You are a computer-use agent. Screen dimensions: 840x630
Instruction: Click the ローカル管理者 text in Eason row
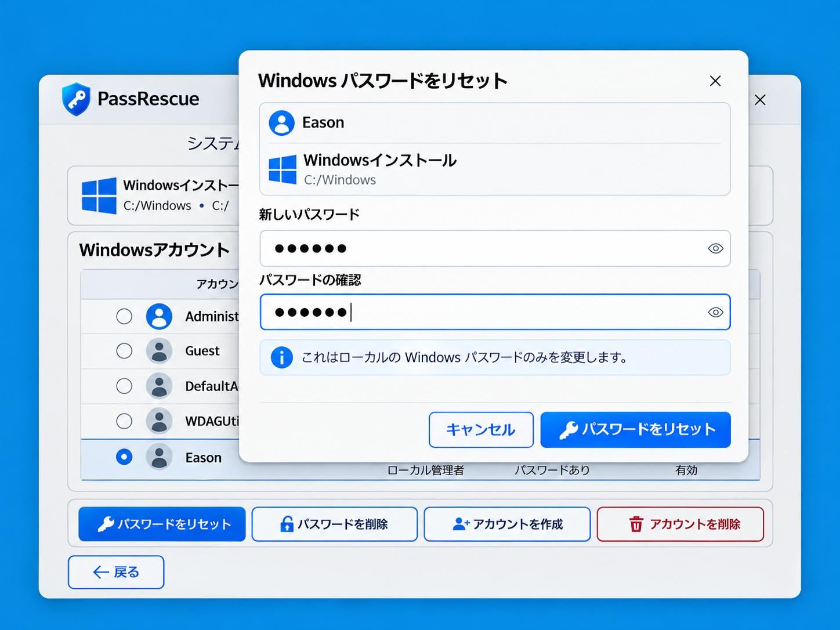426,470
